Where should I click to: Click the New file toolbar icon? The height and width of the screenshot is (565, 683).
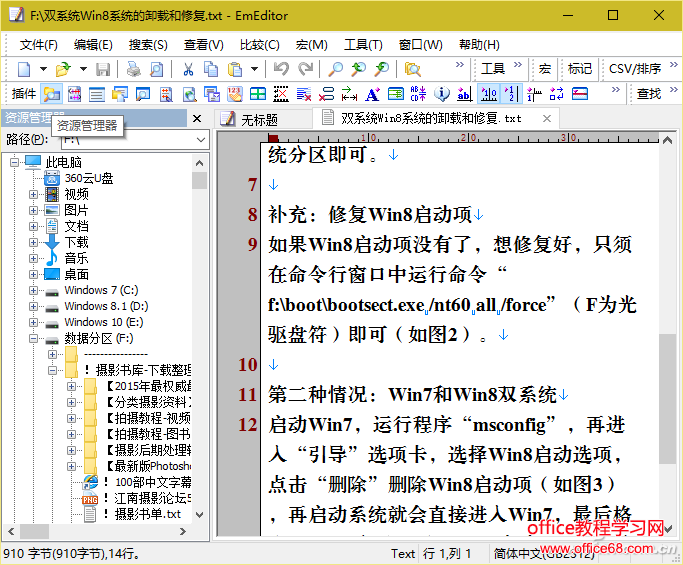[x=24, y=69]
